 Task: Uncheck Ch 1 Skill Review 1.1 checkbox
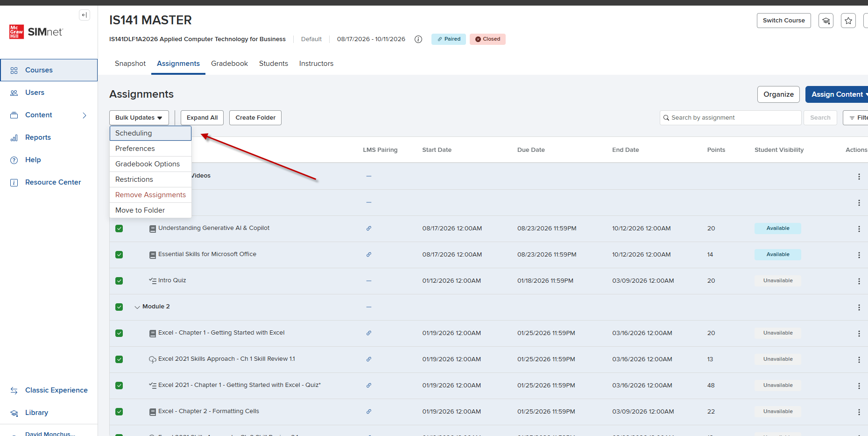click(x=119, y=359)
